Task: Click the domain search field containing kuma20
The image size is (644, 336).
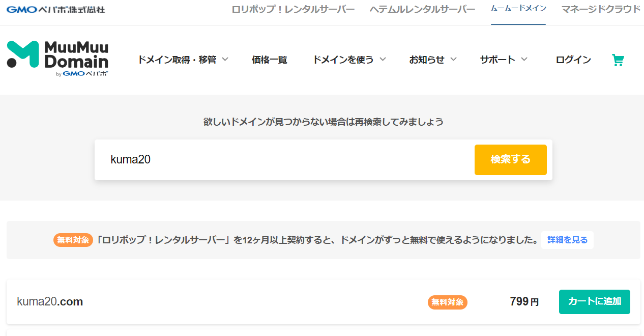Action: pos(285,160)
